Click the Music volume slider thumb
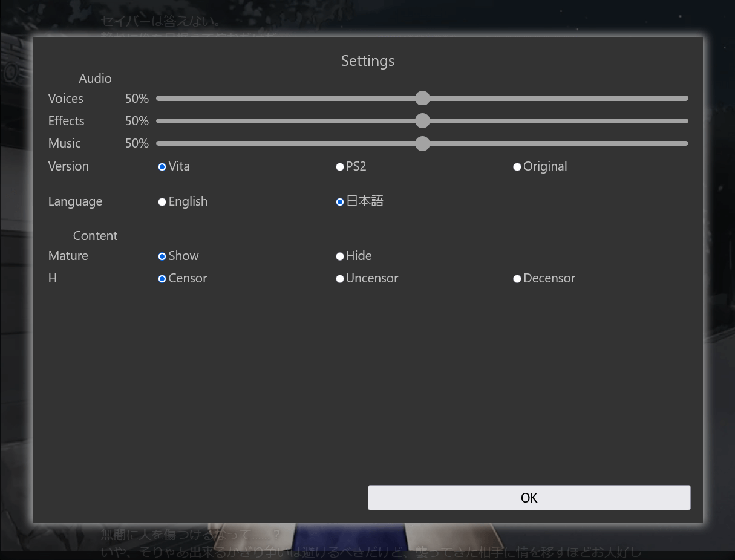The width and height of the screenshot is (735, 560). pos(422,143)
